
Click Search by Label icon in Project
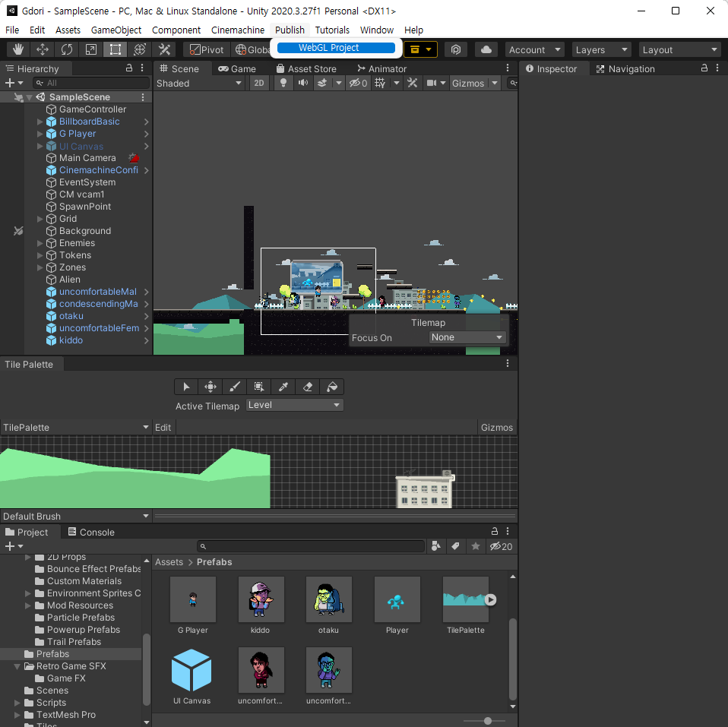(455, 546)
